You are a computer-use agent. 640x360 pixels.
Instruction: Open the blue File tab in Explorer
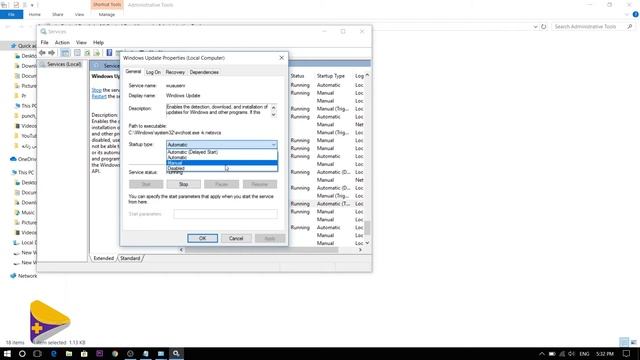(x=11, y=14)
